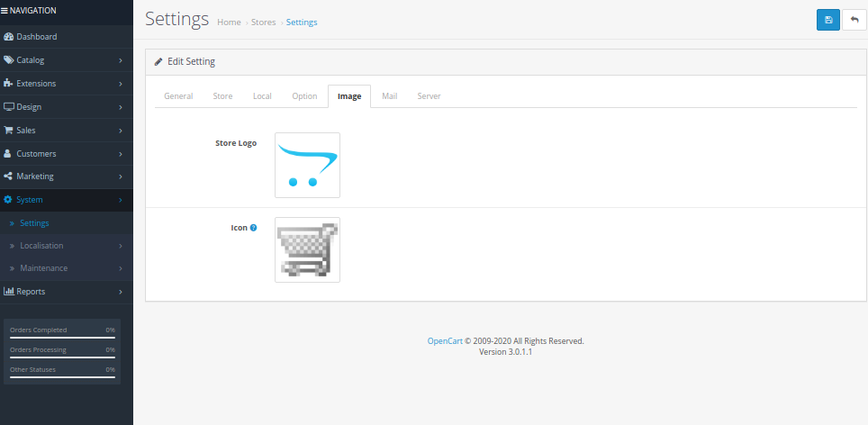This screenshot has height=425, width=868.
Task: Click the Store Logo image thumbnail
Action: [x=307, y=165]
